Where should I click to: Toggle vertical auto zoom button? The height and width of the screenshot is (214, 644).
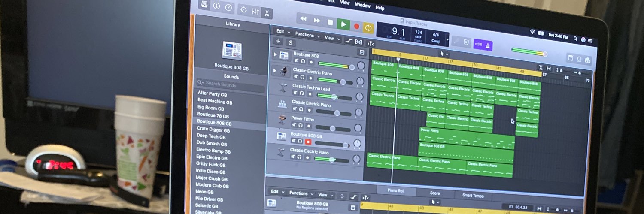pos(541,67)
